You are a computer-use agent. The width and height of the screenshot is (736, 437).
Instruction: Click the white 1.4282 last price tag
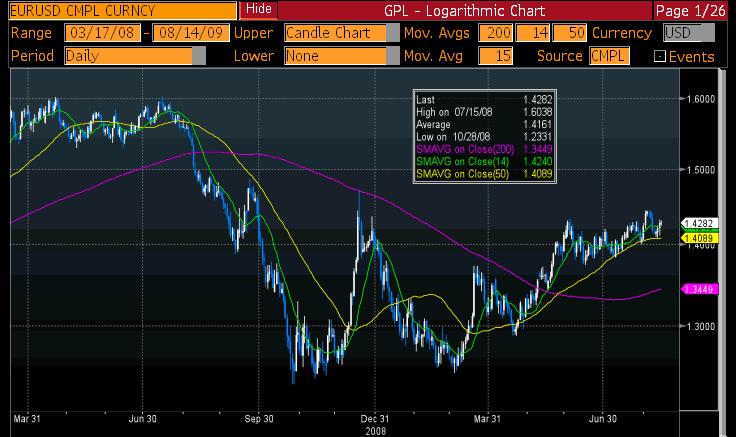(x=700, y=223)
